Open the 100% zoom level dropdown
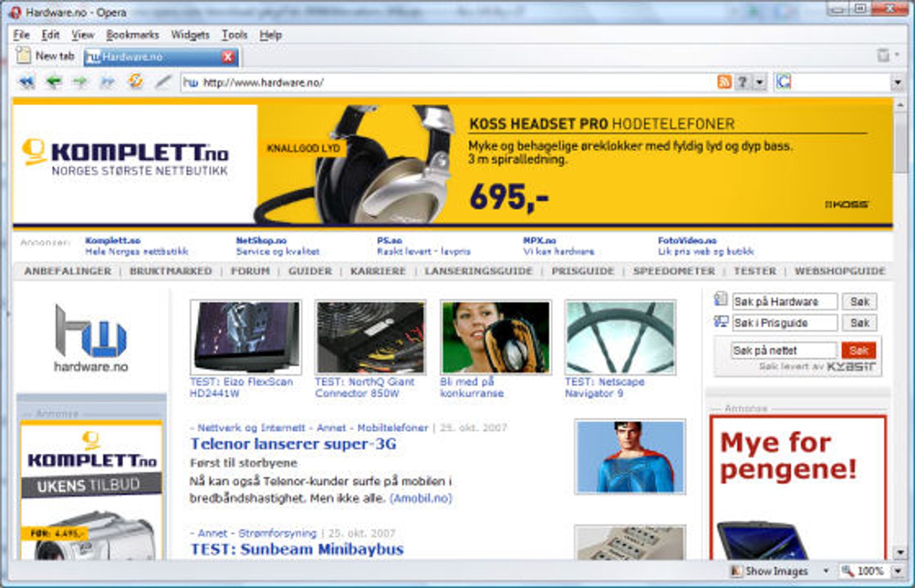This screenshot has width=915, height=588. [898, 571]
